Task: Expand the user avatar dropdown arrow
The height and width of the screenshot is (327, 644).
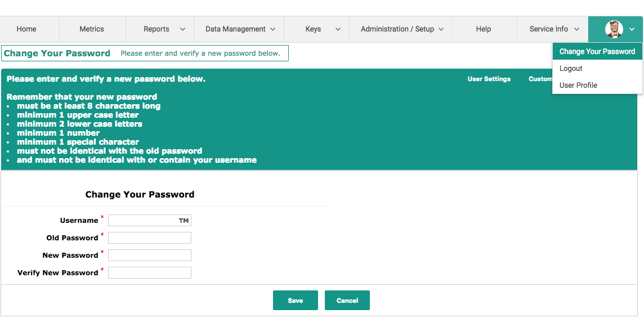Action: (x=632, y=30)
